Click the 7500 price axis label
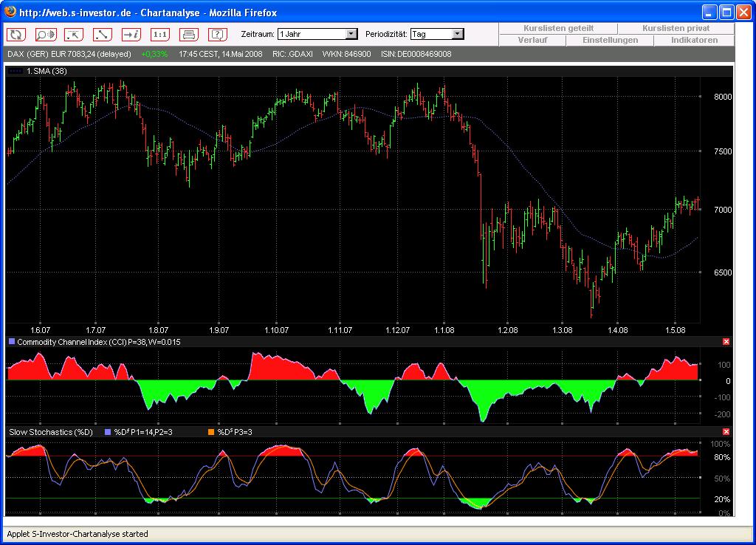The width and height of the screenshot is (756, 545). [723, 151]
